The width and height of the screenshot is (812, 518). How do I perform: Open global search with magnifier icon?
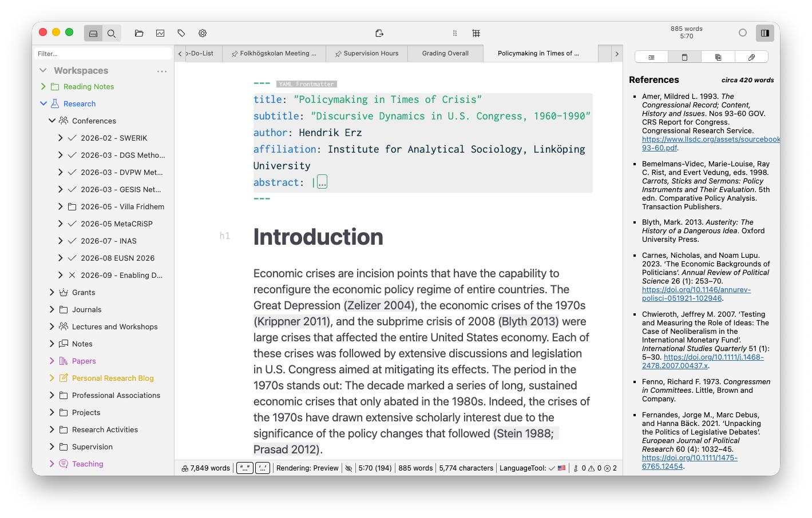pos(112,33)
